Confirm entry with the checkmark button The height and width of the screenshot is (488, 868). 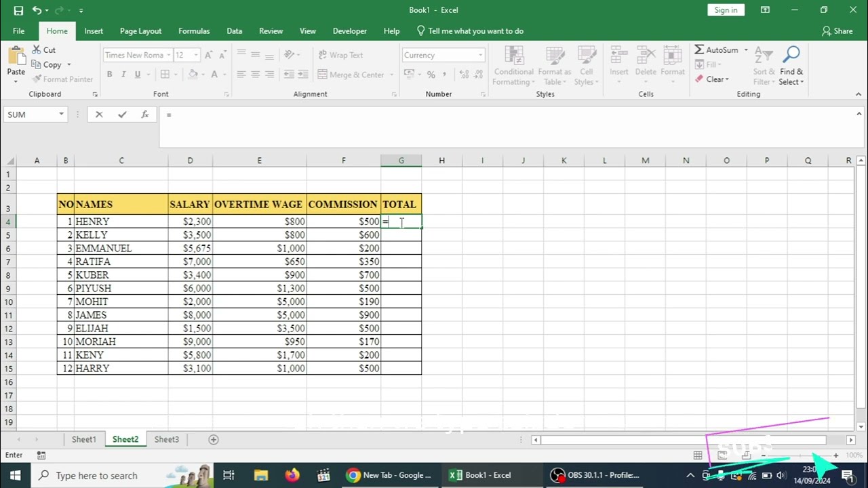coord(122,115)
